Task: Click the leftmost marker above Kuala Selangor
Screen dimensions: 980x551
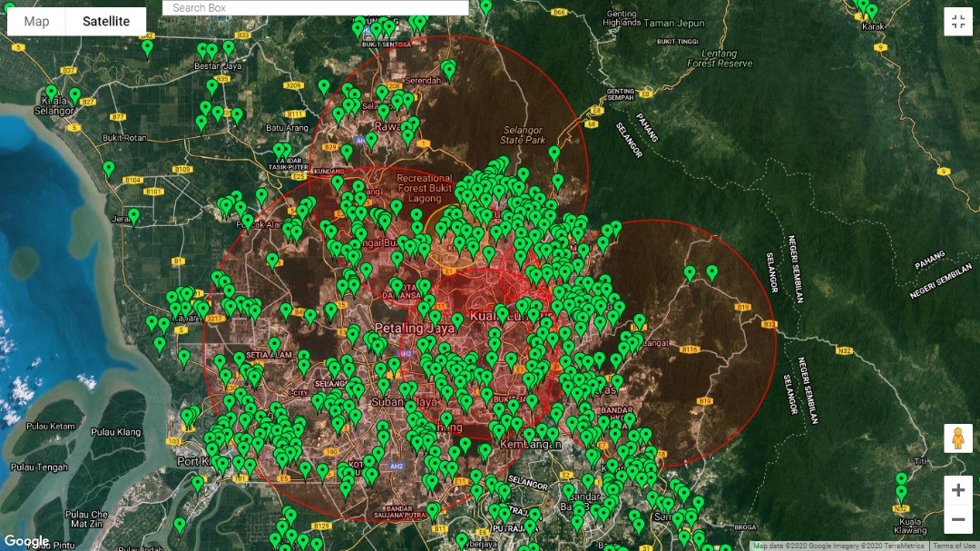Action: click(52, 93)
